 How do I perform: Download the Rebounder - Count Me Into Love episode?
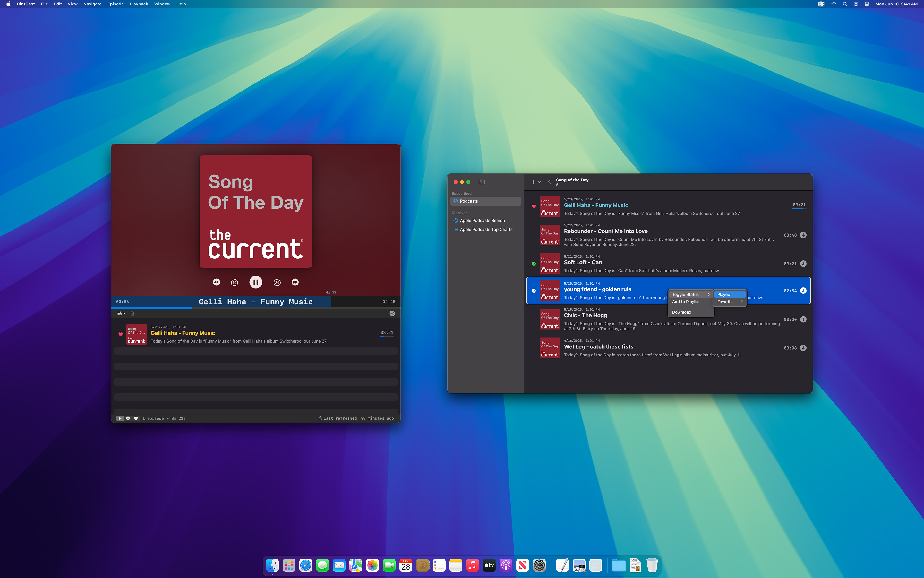[803, 235]
